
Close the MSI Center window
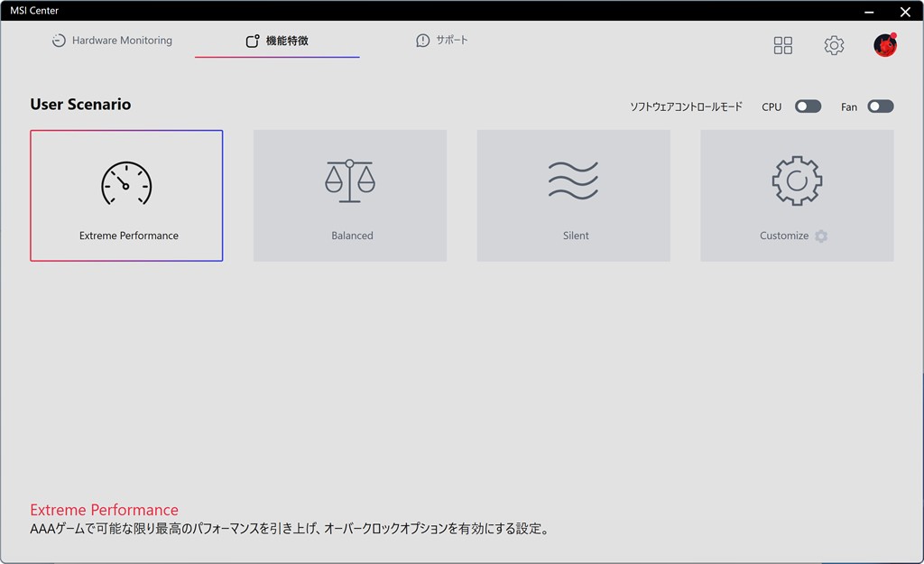coord(905,12)
